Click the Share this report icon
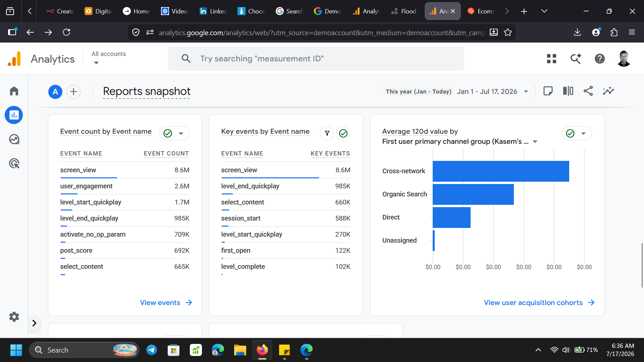Image resolution: width=644 pixels, height=362 pixels. [x=588, y=91]
